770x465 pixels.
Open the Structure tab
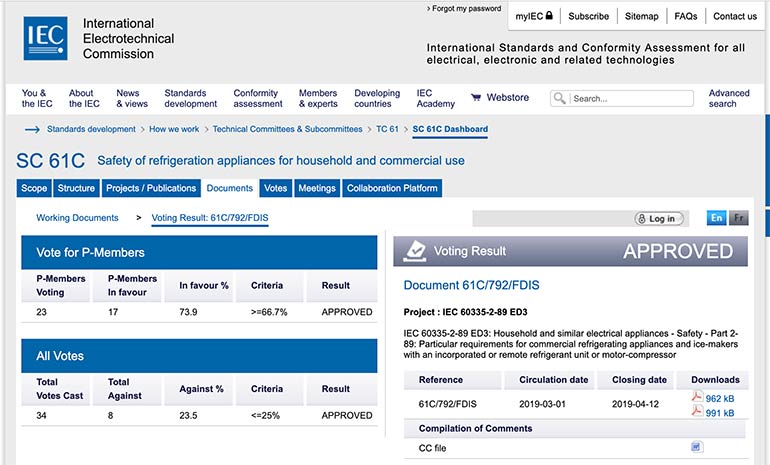pos(76,188)
